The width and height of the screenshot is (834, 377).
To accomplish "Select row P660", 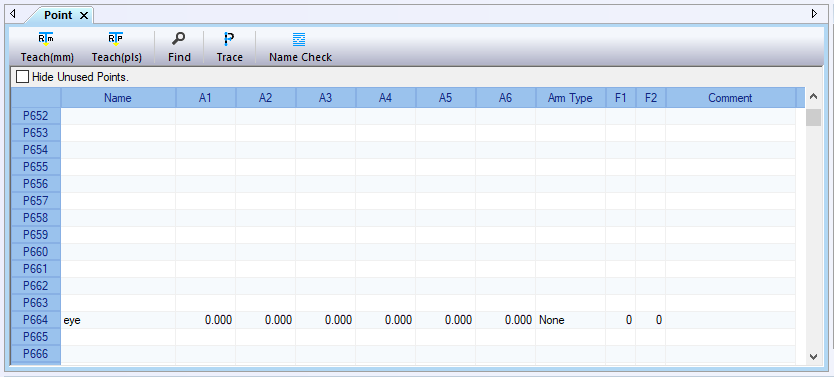I will point(36,252).
